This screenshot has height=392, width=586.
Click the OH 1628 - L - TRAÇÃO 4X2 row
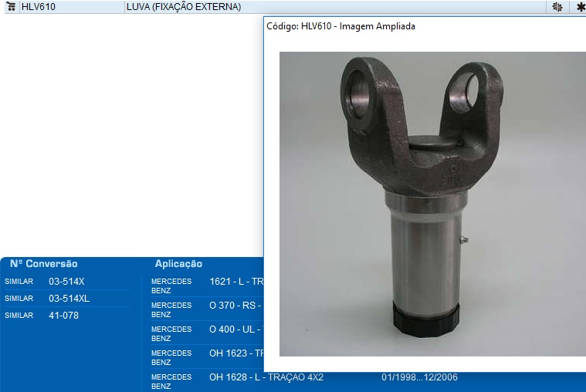click(x=266, y=377)
